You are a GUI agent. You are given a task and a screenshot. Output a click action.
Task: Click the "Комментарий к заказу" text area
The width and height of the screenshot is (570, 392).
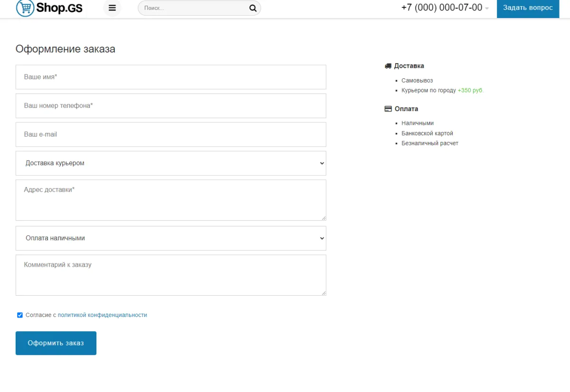pos(171,275)
